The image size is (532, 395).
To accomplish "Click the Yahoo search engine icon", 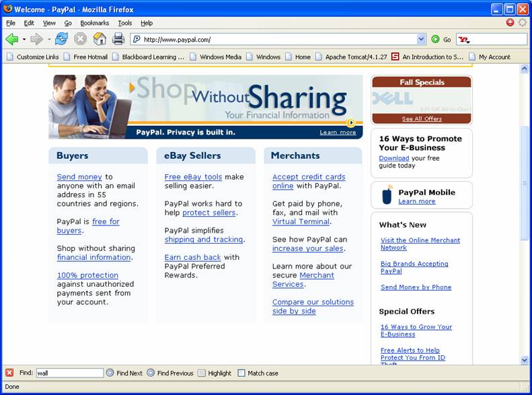I will click(463, 40).
